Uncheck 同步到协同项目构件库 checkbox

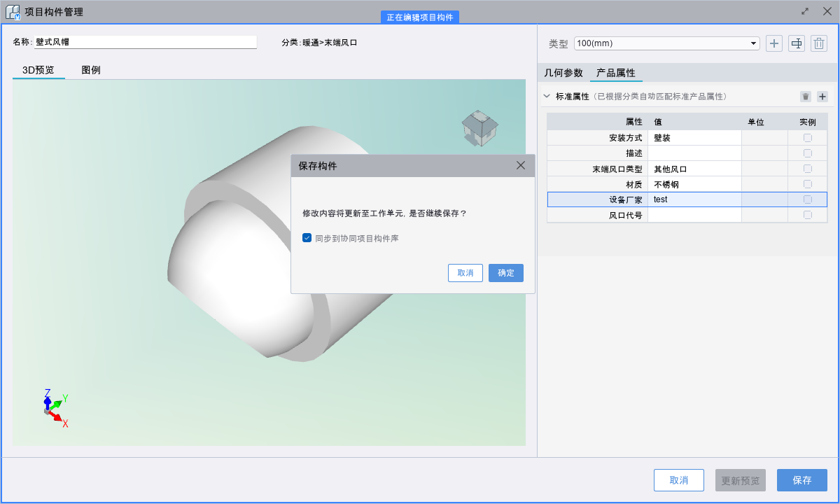coord(307,238)
